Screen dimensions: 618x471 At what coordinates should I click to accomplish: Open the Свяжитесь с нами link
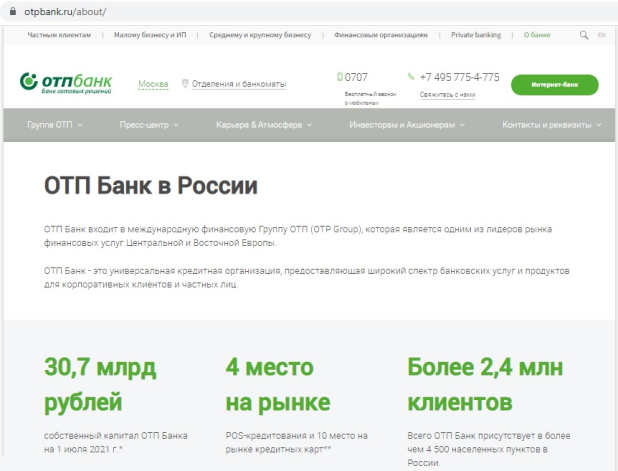point(447,95)
